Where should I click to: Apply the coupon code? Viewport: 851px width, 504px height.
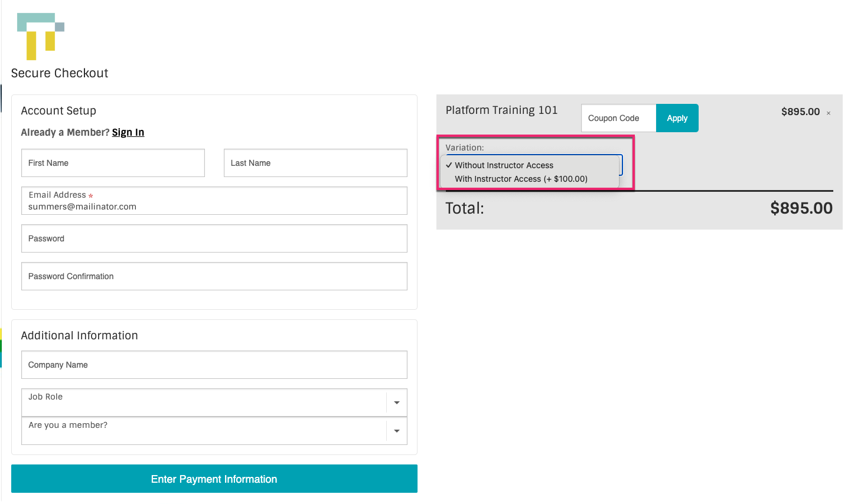(677, 118)
